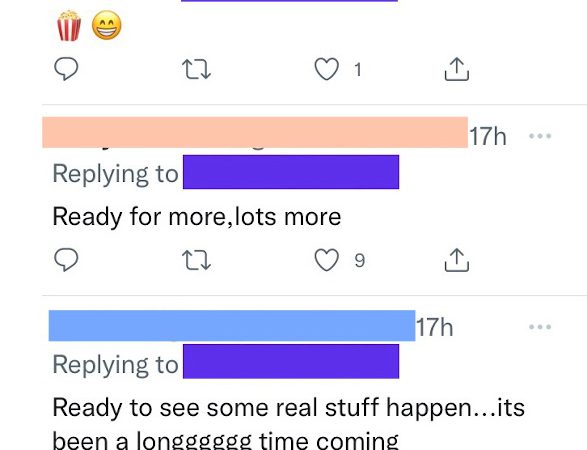Viewport: 587px width, 450px height.
Task: Open the orange-covered author name
Action: click(255, 133)
